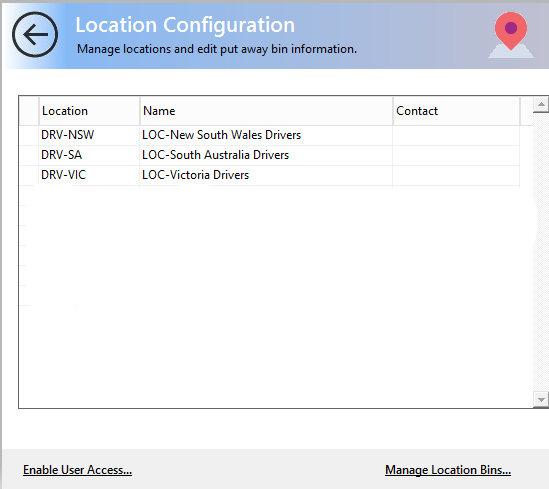Click the row selector for DRV-VIC
549x489 pixels.
point(29,175)
